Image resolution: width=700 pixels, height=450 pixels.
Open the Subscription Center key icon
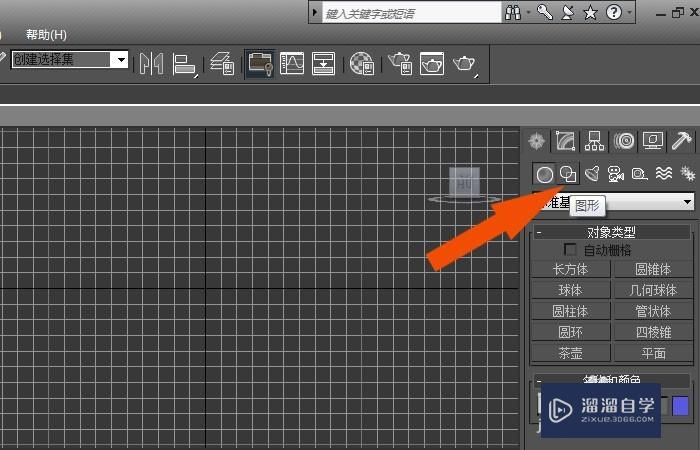(545, 12)
